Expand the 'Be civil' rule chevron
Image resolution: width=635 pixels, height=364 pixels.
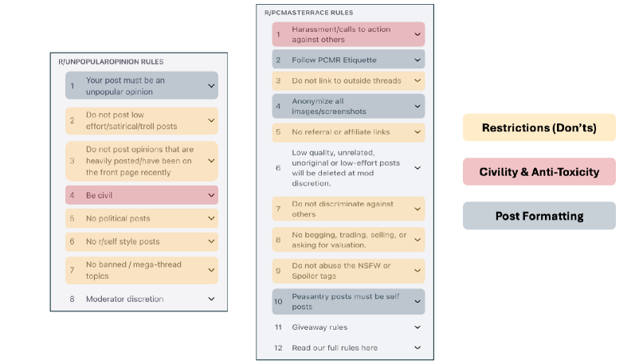(x=211, y=195)
